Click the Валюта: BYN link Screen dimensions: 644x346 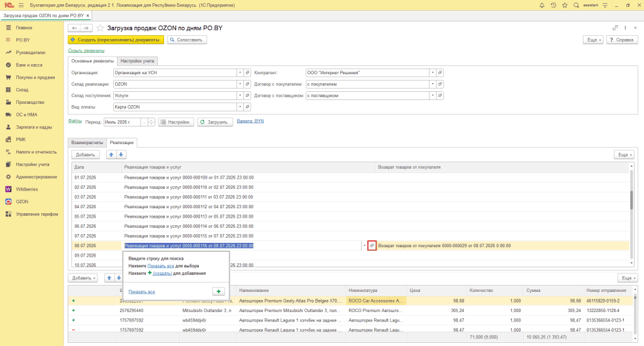[250, 121]
